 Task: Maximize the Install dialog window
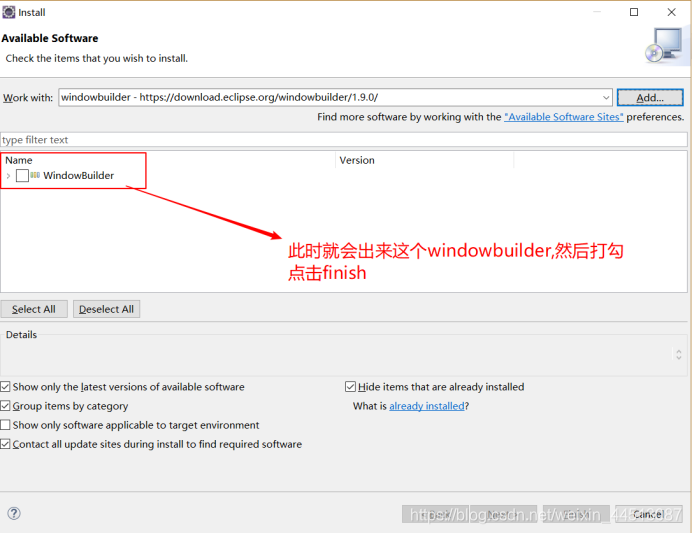point(634,12)
